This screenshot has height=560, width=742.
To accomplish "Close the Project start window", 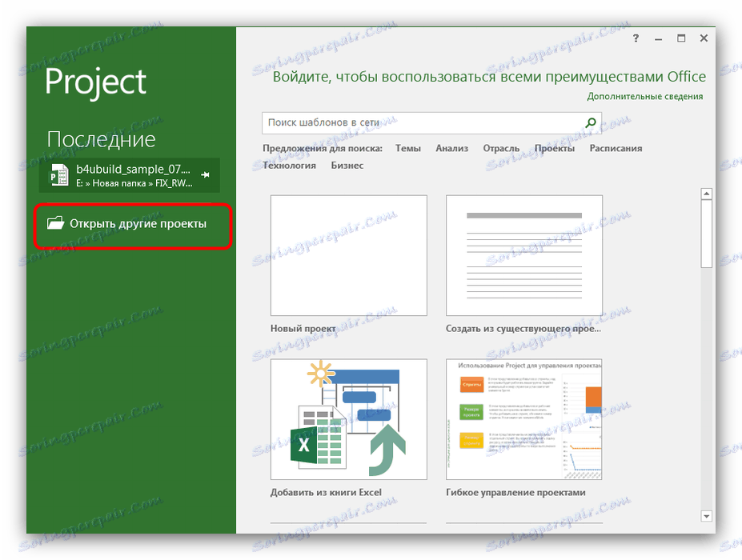I will [x=704, y=38].
